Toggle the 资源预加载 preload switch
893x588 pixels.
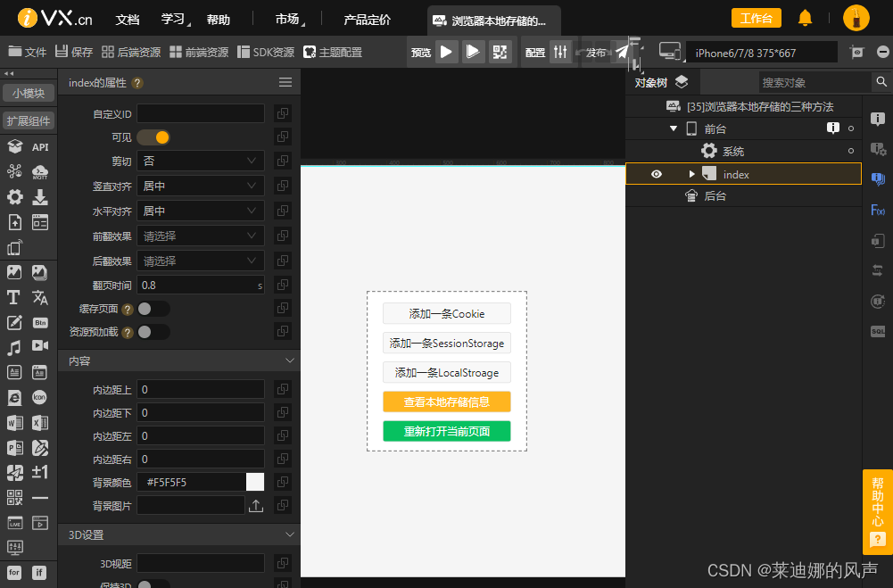(153, 332)
